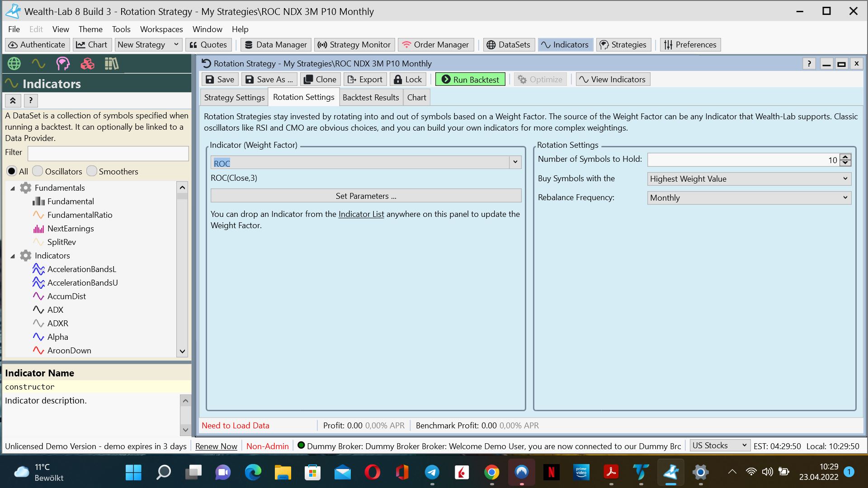
Task: Export the strategy
Action: (365, 80)
